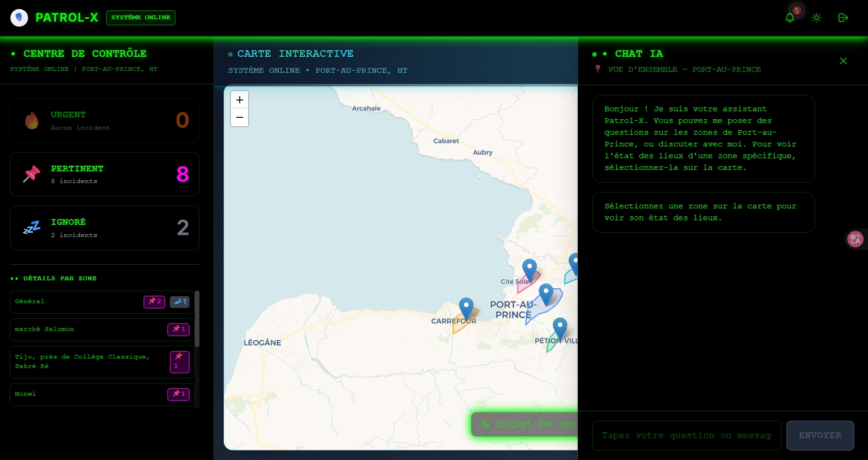Open the Pertinent incidents card
This screenshot has height=460, width=868.
(105, 174)
